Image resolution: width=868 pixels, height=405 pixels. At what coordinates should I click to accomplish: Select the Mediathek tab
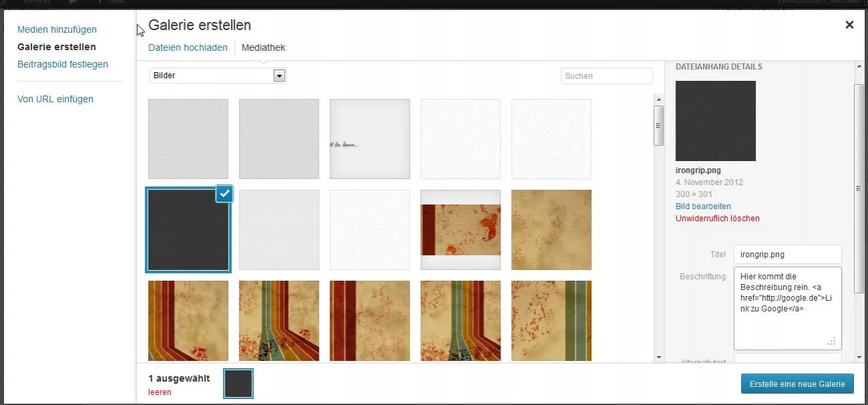coord(263,47)
